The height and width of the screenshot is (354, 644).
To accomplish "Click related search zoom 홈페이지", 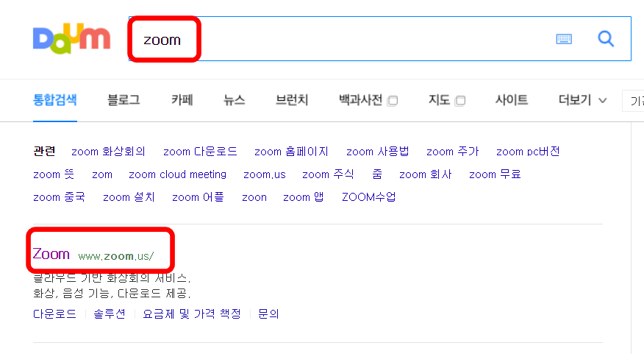I will coord(291,152).
